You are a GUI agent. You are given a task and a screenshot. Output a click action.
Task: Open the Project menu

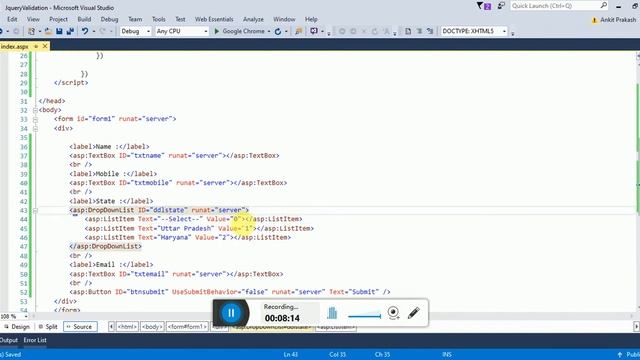tap(58, 19)
